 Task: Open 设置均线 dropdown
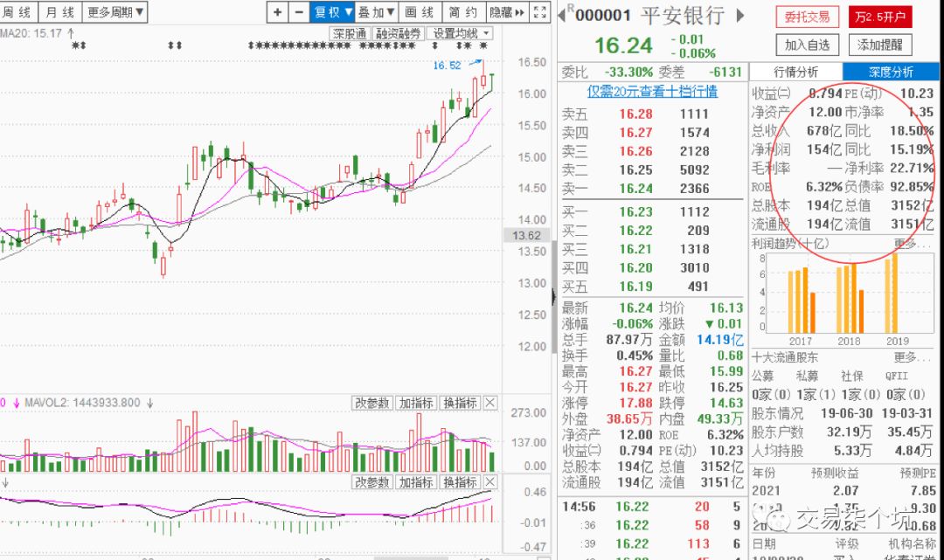(462, 34)
